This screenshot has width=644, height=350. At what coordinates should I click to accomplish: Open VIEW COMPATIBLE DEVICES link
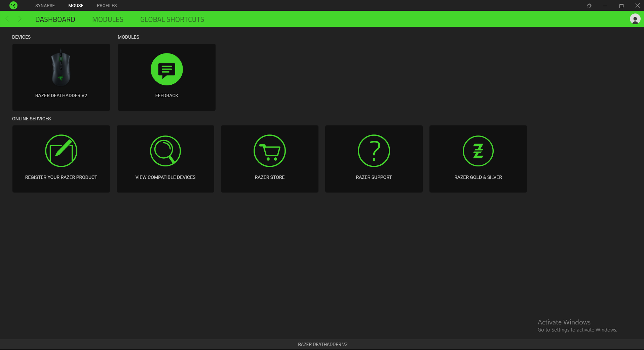tap(165, 177)
